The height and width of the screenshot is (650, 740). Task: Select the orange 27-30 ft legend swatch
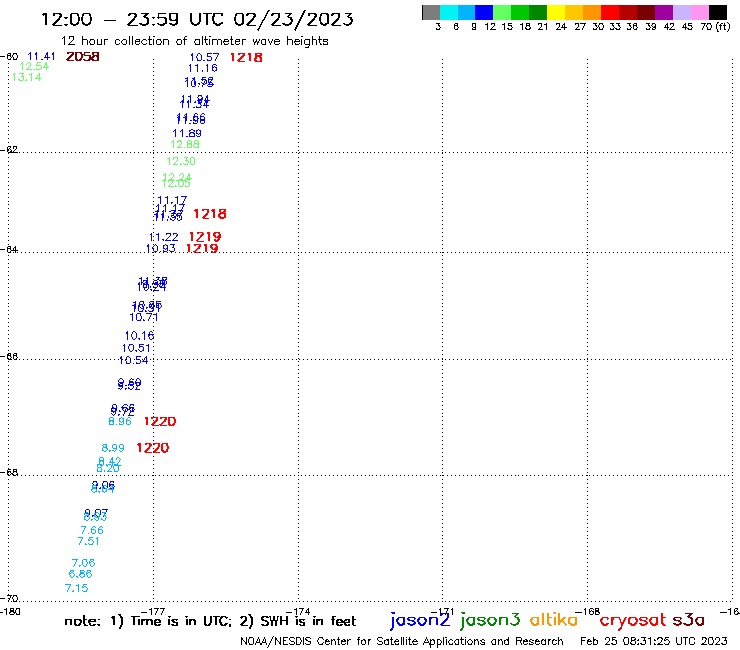[x=592, y=12]
